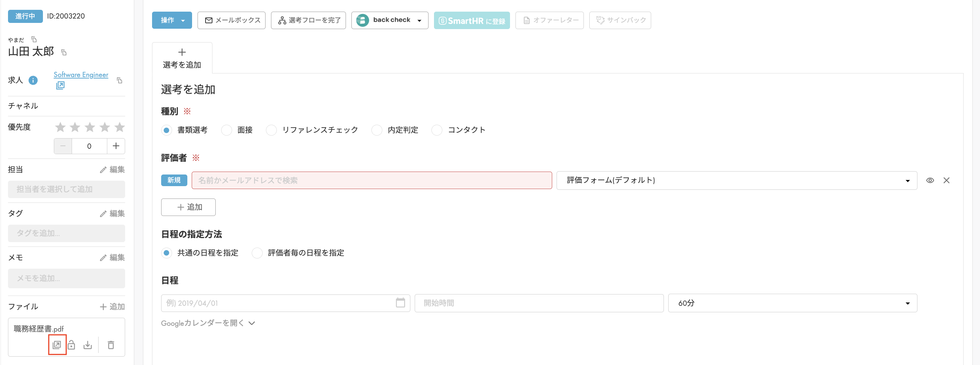Download the 職務経歴書.pdf file

tap(88, 345)
